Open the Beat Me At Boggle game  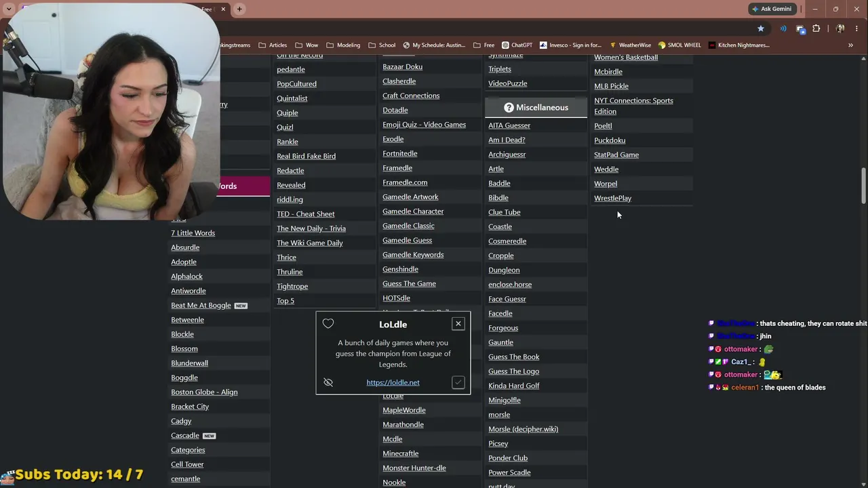click(201, 306)
